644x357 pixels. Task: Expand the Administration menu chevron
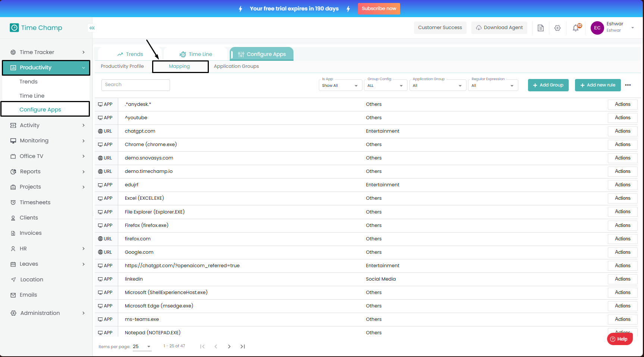coord(84,313)
